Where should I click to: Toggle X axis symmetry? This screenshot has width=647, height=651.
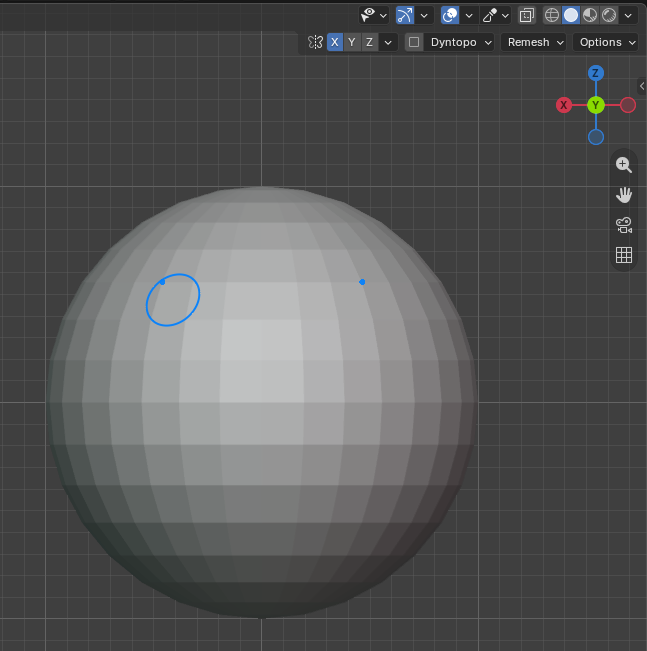coord(335,42)
